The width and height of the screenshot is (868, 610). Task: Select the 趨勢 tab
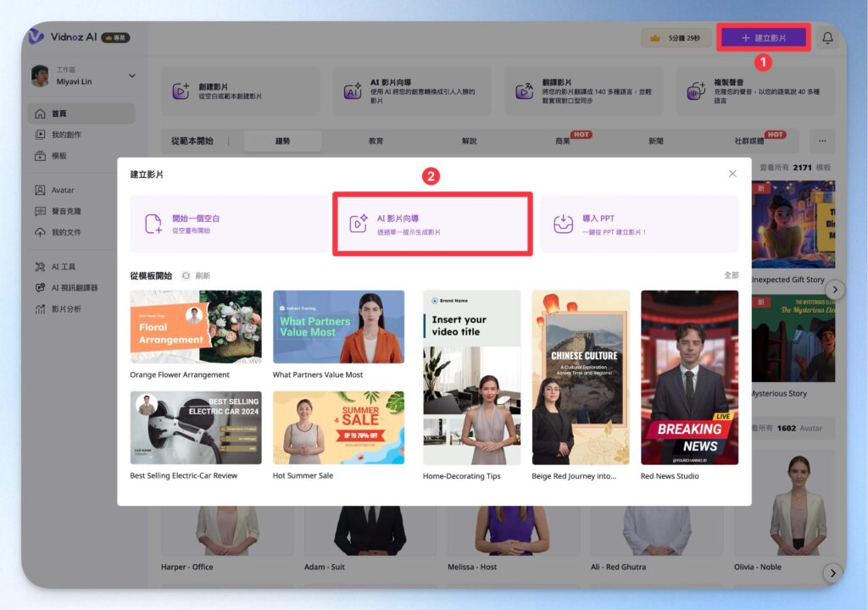[x=283, y=141]
